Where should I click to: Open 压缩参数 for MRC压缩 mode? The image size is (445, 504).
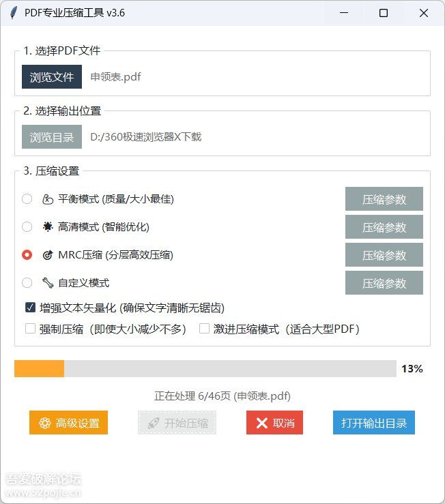(384, 255)
